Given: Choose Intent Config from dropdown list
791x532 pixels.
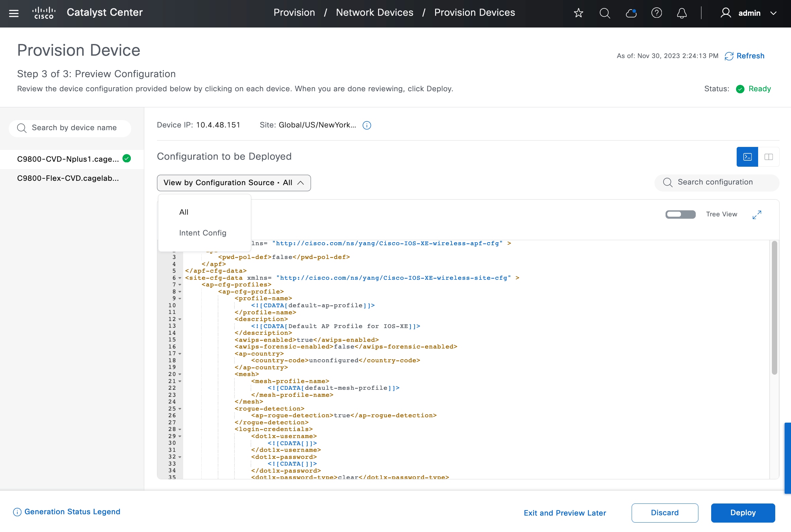Looking at the screenshot, I should (203, 233).
